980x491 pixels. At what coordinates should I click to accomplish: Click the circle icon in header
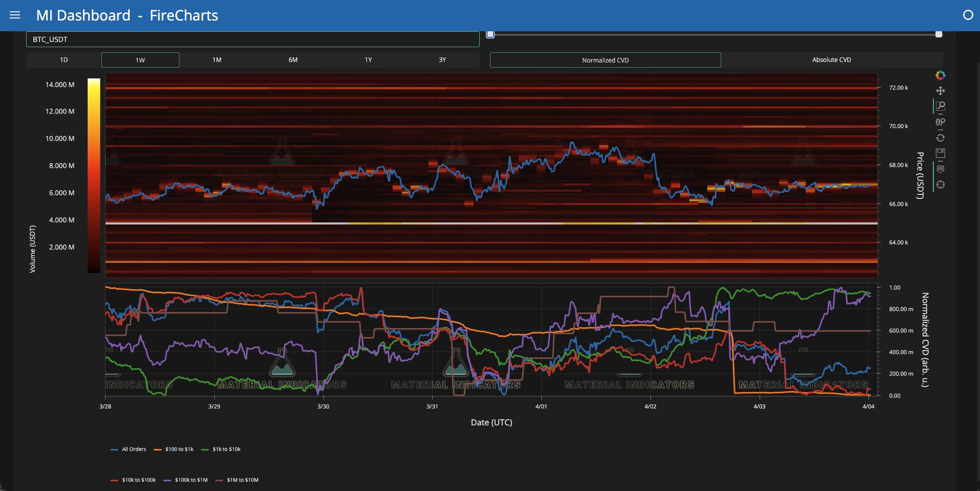[x=968, y=15]
